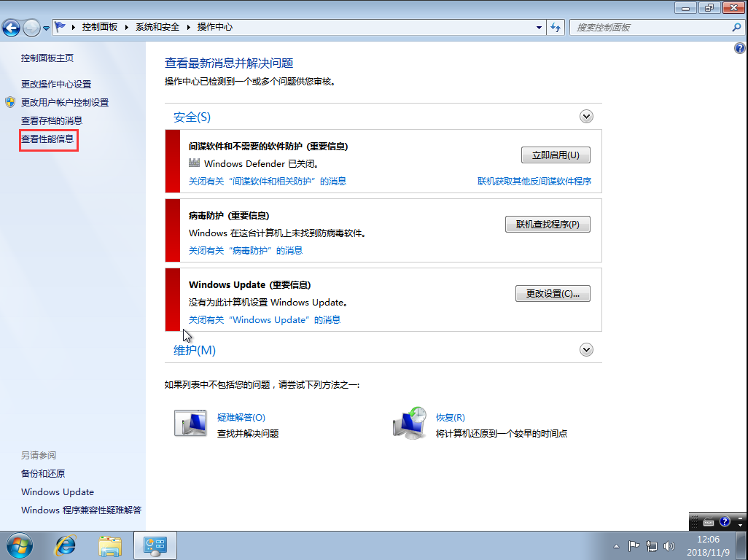Click the network tray icon
This screenshot has width=748, height=560.
[x=652, y=545]
